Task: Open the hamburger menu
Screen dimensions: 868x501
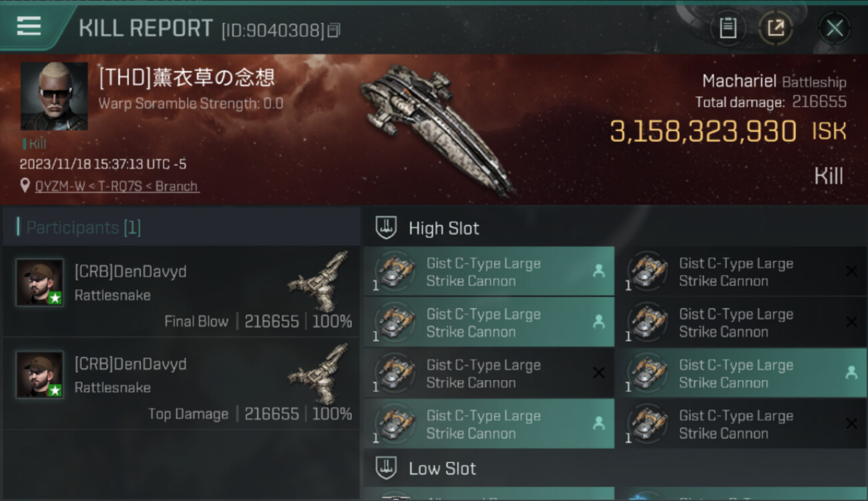Action: coord(29,27)
